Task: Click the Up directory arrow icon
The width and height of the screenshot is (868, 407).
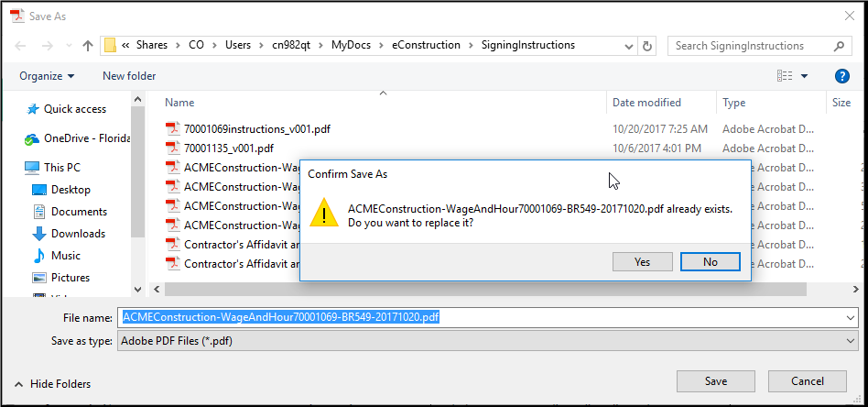Action: (x=88, y=45)
